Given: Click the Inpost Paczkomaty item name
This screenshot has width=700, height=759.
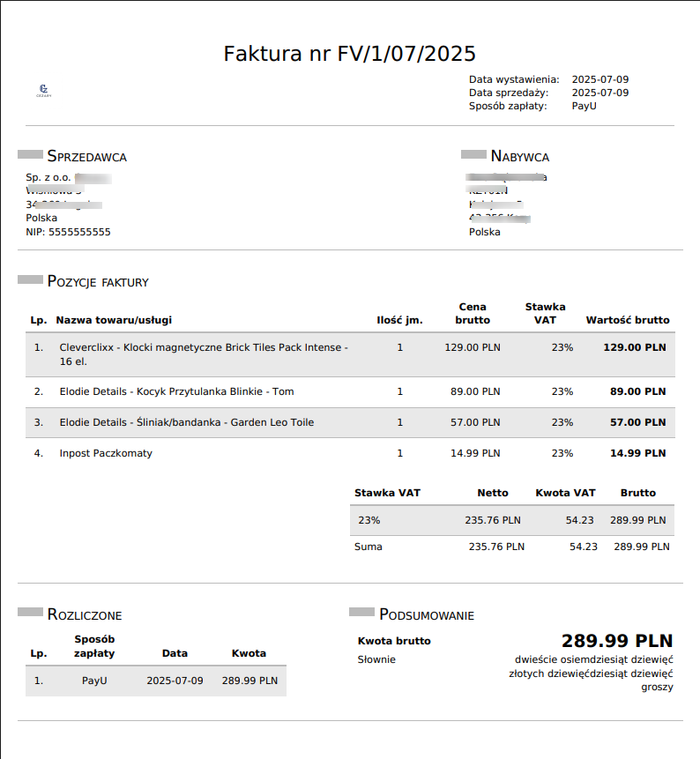Looking at the screenshot, I should click(106, 453).
